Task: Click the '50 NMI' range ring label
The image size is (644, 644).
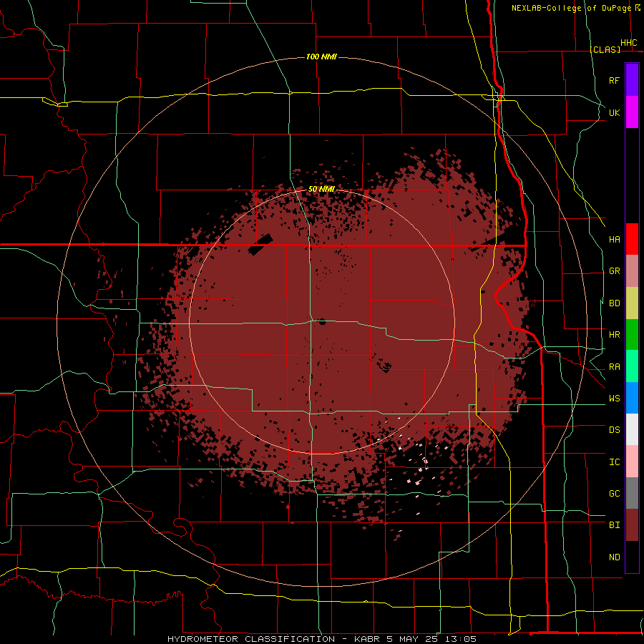Action: tap(321, 189)
